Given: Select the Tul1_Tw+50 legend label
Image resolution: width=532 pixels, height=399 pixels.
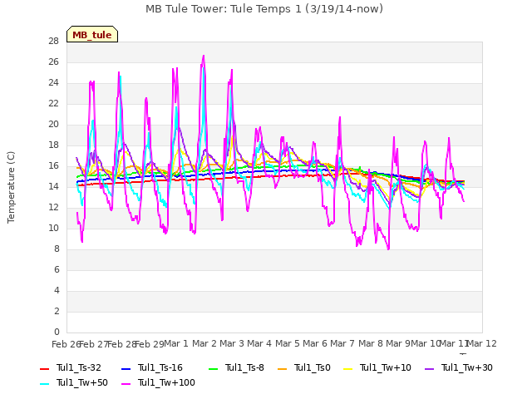Looking at the screenshot, I should [x=82, y=382].
